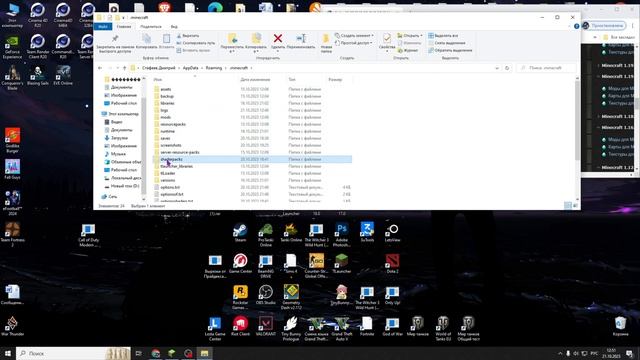Click the Steam desktop shortcut
Image resolution: width=640 pixels, height=360 pixels.
[240, 233]
